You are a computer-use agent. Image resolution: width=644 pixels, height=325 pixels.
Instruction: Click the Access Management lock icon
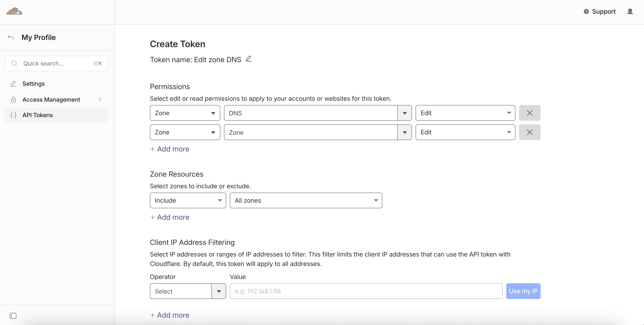click(x=13, y=99)
